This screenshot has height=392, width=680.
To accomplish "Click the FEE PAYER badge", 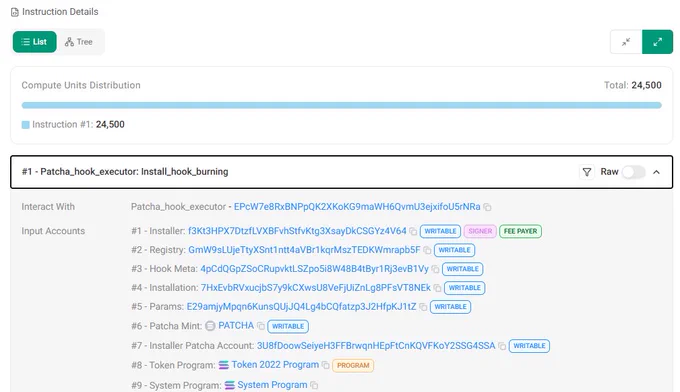I will (520, 231).
